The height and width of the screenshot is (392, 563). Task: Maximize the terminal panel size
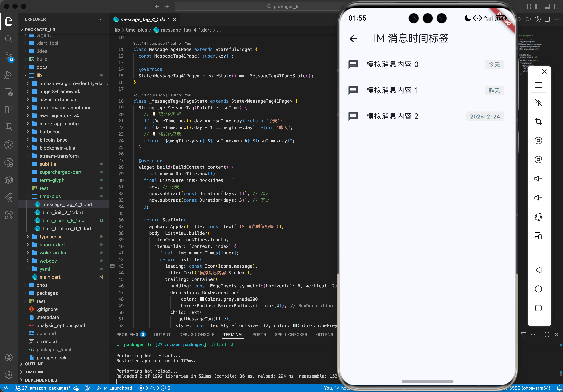(547, 334)
